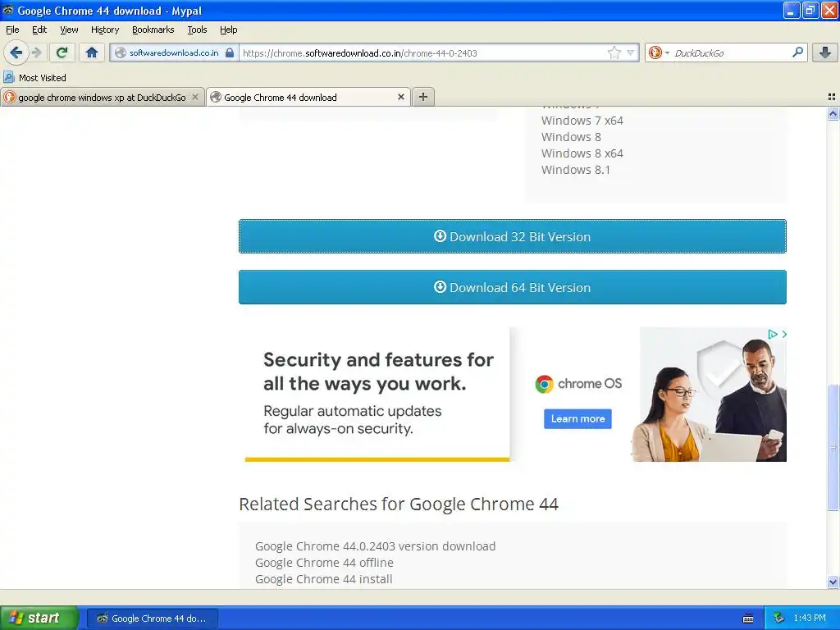Click Google Chrome 44 offline text
The width and height of the screenshot is (840, 630).
[x=324, y=563]
